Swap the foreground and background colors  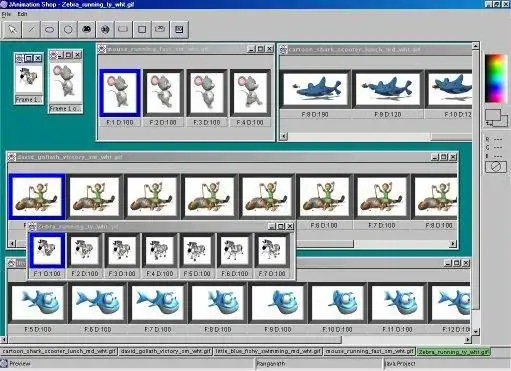coord(489,124)
